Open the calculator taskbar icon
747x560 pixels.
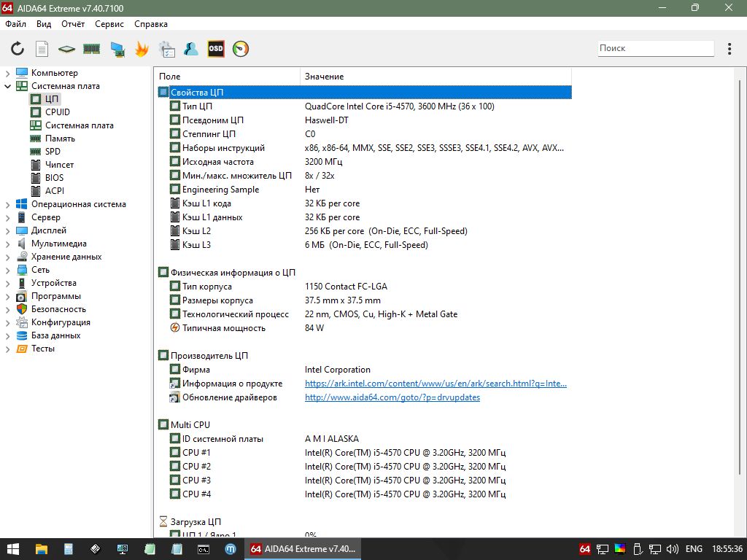coord(68,549)
